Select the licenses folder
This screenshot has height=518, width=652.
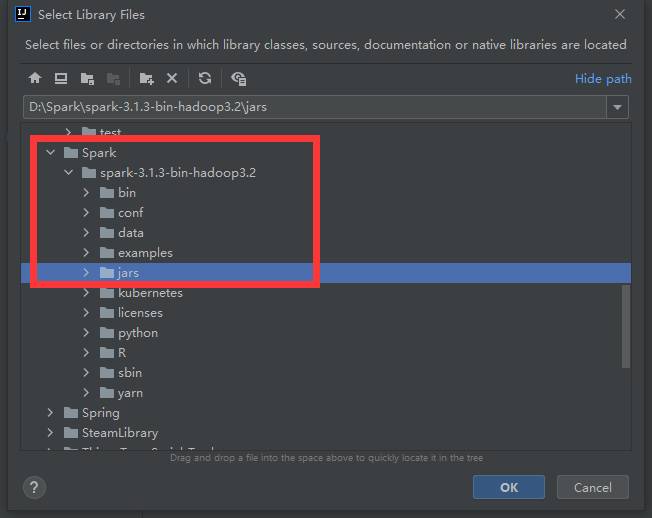pyautogui.click(x=131, y=313)
